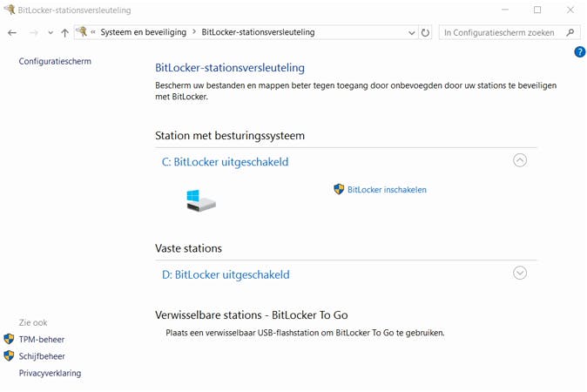587x392 pixels.
Task: Open the 'Privacyverklaring' link
Action: pyautogui.click(x=50, y=373)
